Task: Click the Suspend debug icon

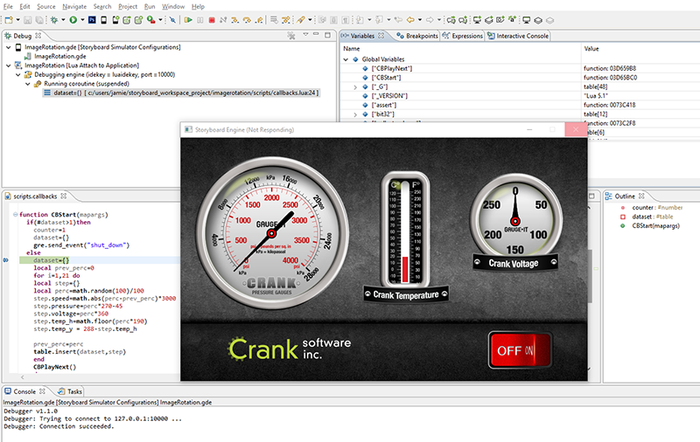Action: click(x=200, y=20)
